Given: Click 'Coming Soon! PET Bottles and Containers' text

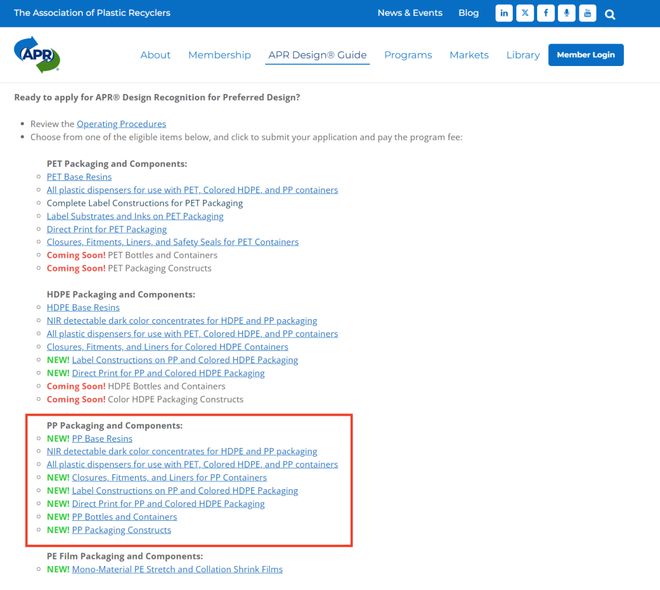Looking at the screenshot, I should pyautogui.click(x=132, y=255).
